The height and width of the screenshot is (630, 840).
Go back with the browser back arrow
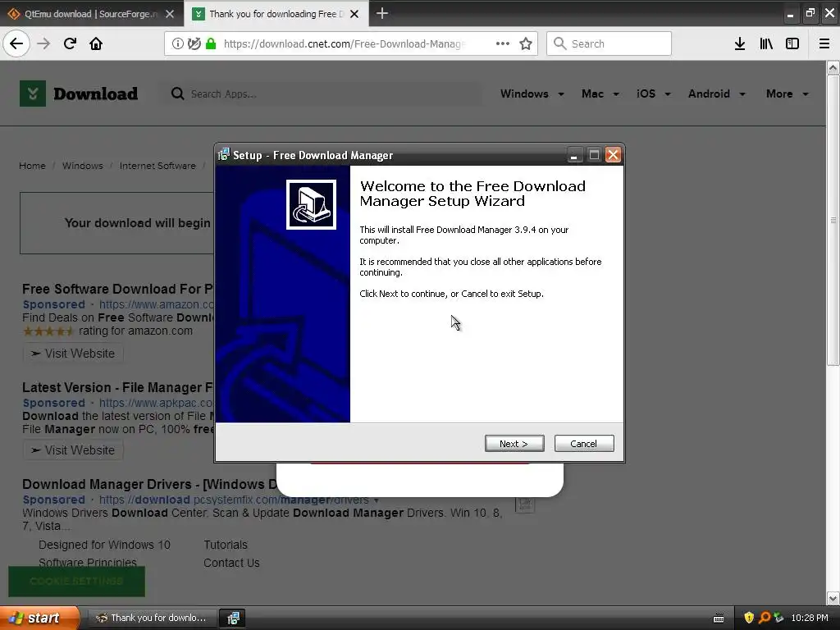(x=16, y=43)
